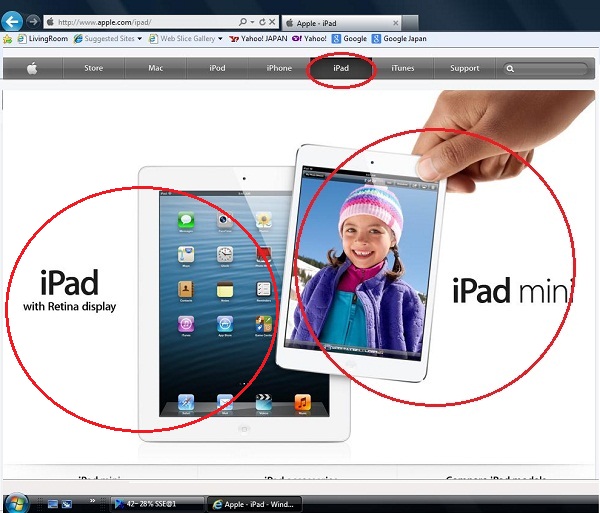This screenshot has height=513, width=600.
Task: Click the address bar search magnifier icon
Action: 243,22
